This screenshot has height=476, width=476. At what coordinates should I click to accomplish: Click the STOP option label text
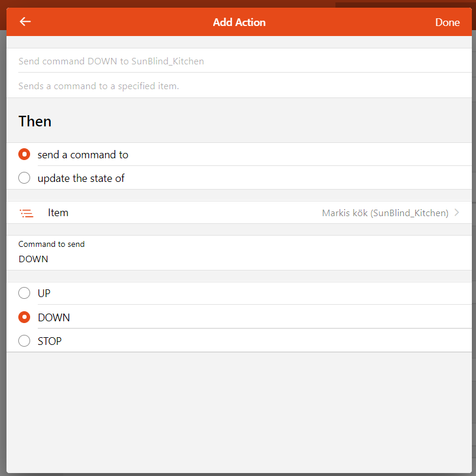50,341
